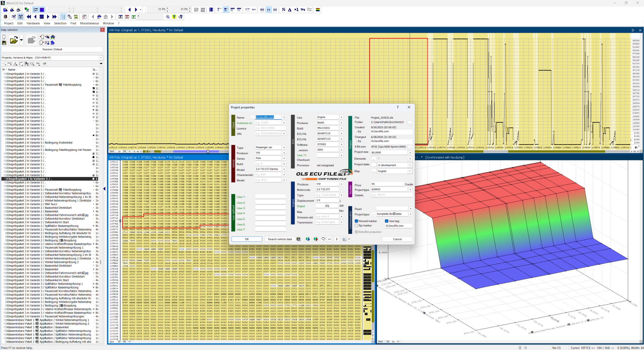Screen dimensions: 644x350
Task: Open the Projects, Versions & Maps dropdown
Action: (101, 58)
